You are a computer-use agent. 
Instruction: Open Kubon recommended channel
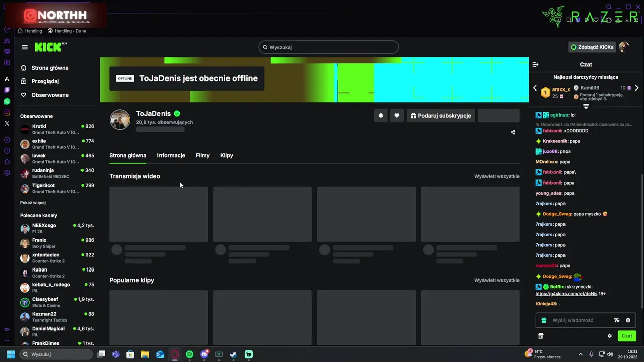57,273
